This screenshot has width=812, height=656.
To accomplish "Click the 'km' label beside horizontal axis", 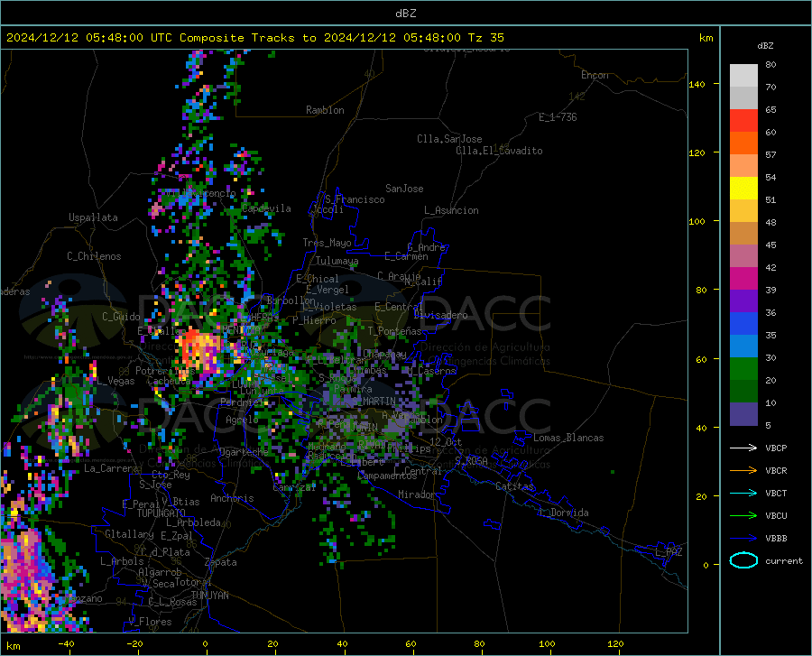I will pos(13,646).
